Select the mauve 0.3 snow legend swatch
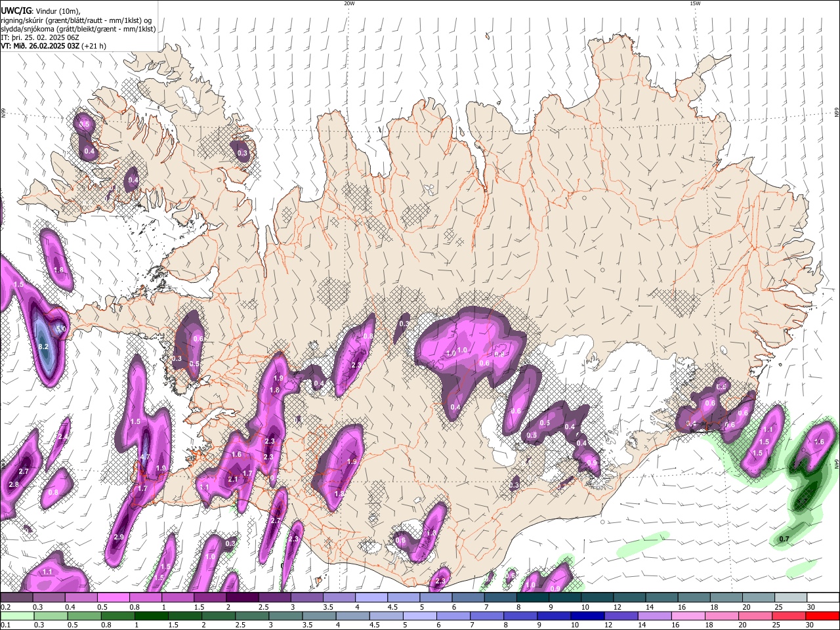 click(x=49, y=597)
